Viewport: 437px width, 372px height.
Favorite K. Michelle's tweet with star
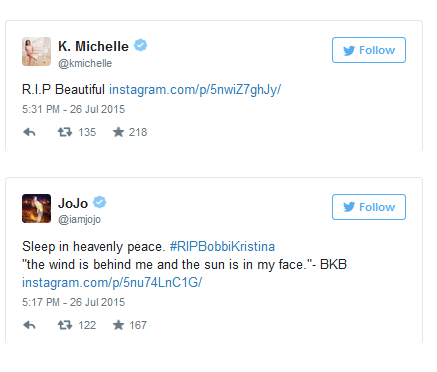pos(118,132)
